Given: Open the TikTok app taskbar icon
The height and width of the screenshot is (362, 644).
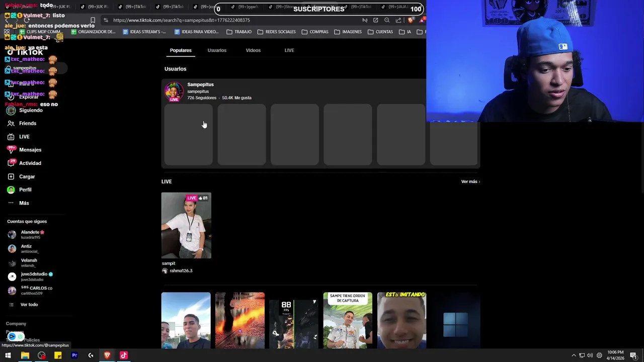Looking at the screenshot, I should click(124, 355).
